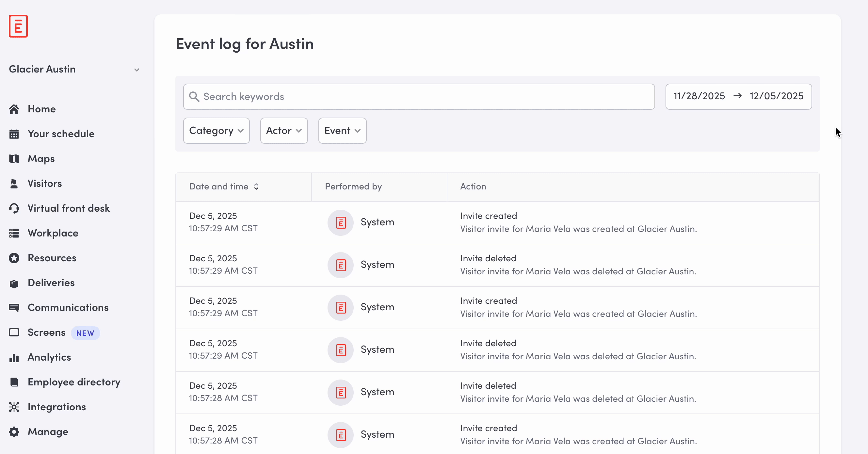Open the Actor filter dropdown

(x=283, y=130)
